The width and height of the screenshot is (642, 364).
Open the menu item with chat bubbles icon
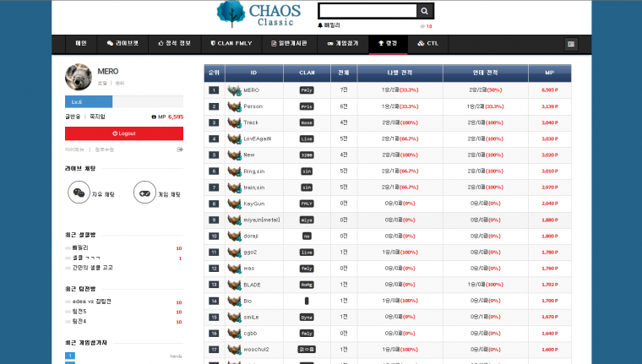pos(122,43)
